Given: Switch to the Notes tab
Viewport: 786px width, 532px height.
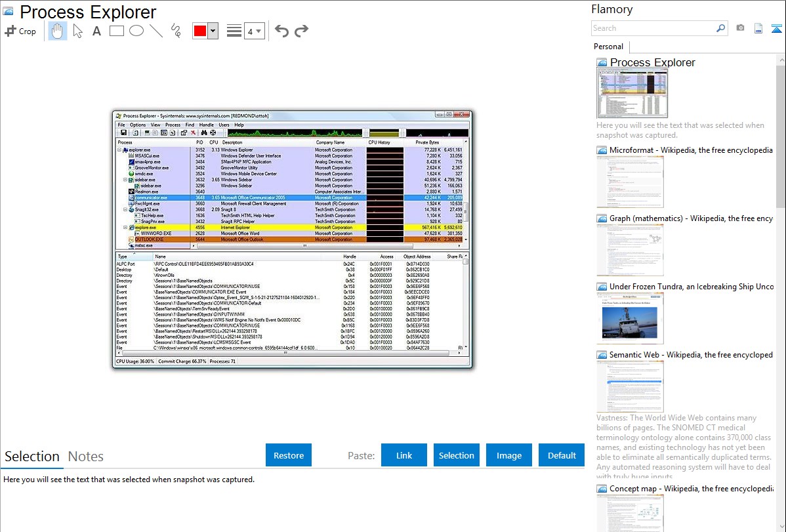Looking at the screenshot, I should (x=86, y=457).
